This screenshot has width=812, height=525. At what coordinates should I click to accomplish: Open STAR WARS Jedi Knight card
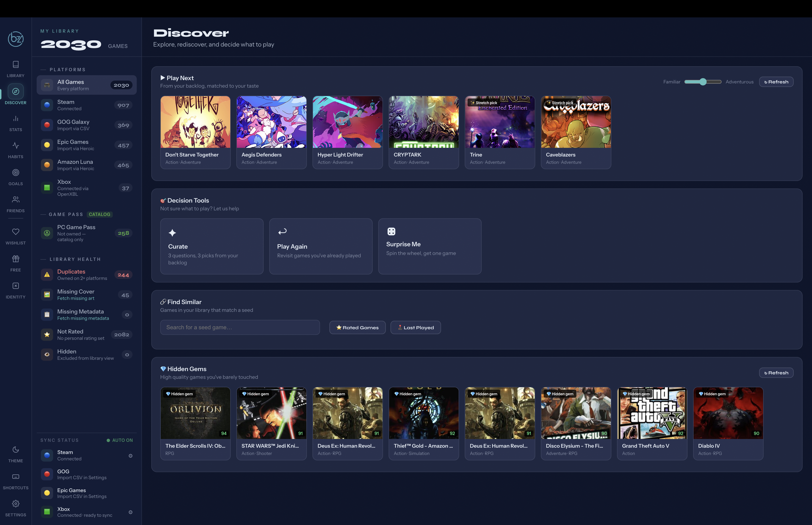(272, 423)
